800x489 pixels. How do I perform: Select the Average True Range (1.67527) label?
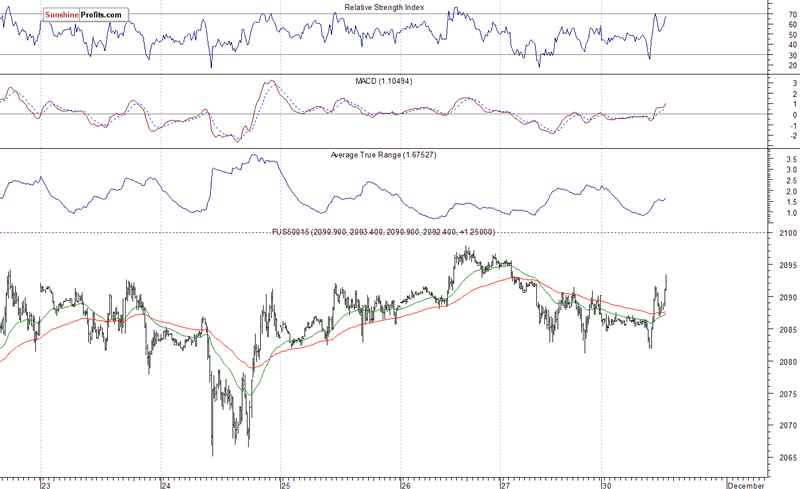click(x=384, y=155)
